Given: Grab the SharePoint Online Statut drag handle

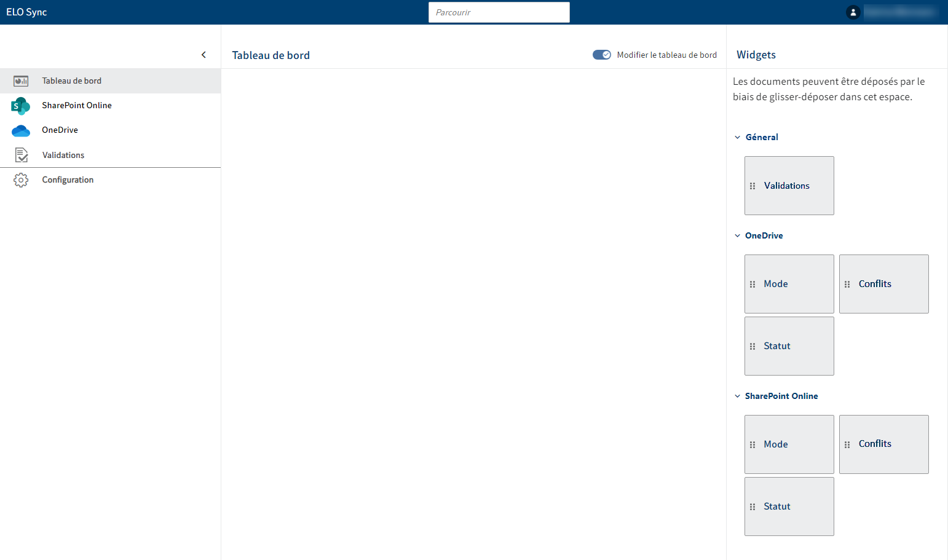Looking at the screenshot, I should click(x=752, y=507).
